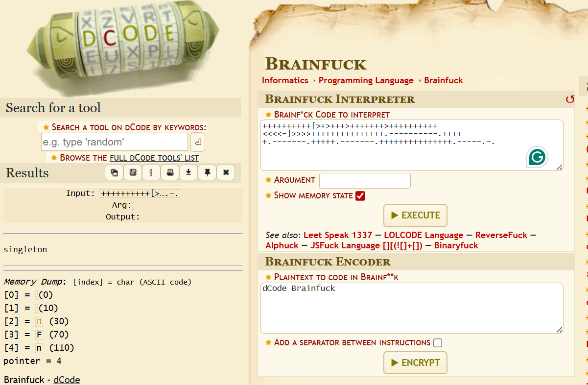Uncheck the Show memory state checkbox
This screenshot has width=588, height=385.
click(x=360, y=196)
